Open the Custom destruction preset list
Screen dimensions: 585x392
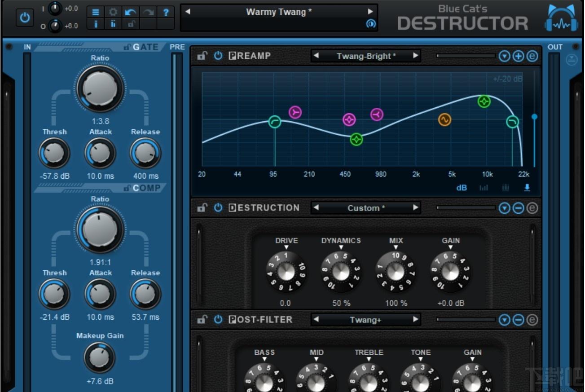pyautogui.click(x=366, y=208)
